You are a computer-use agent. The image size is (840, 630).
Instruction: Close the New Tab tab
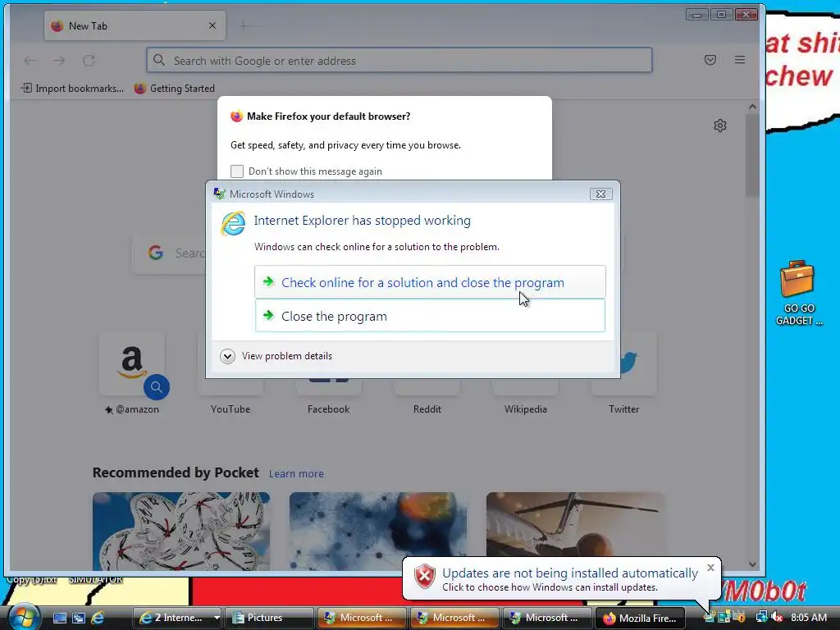click(212, 25)
